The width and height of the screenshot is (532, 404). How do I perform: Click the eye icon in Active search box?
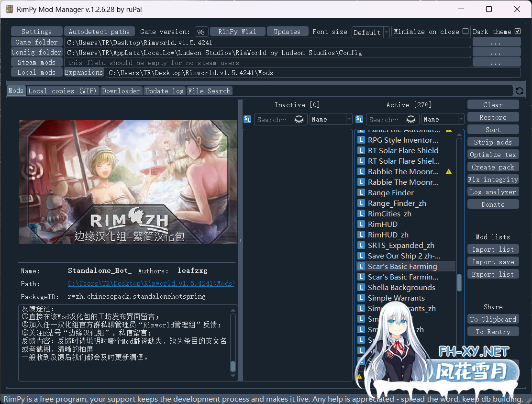click(411, 120)
